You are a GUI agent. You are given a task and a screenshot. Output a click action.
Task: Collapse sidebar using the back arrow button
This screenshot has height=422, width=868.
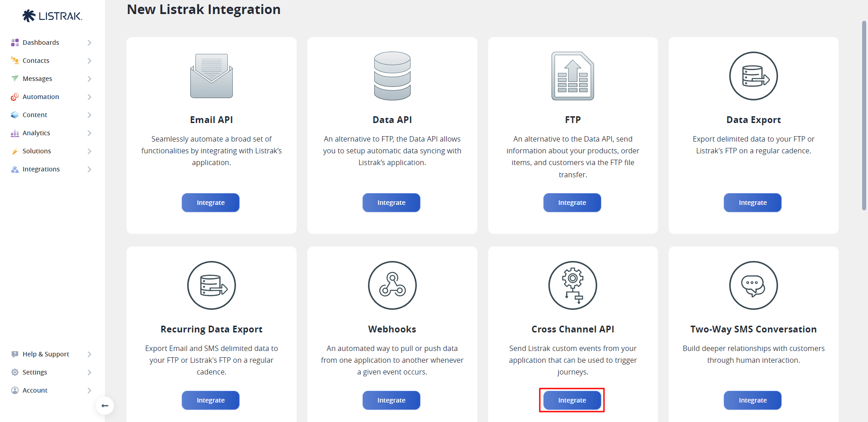pyautogui.click(x=105, y=406)
